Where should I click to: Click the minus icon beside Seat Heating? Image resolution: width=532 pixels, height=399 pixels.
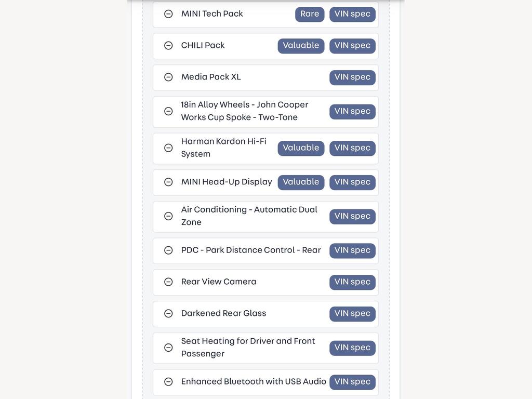tap(168, 348)
